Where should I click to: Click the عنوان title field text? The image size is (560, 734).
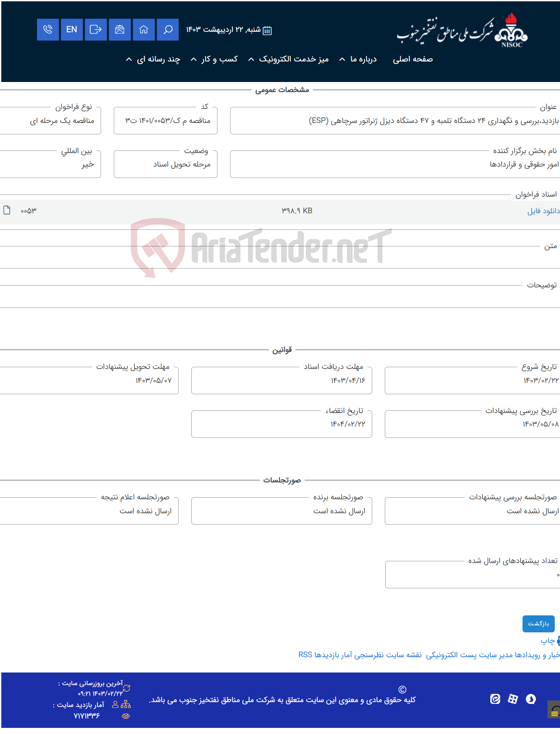(x=434, y=121)
